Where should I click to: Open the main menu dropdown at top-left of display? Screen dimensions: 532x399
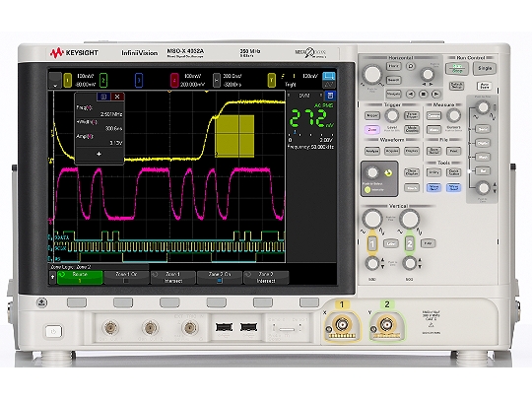point(55,81)
